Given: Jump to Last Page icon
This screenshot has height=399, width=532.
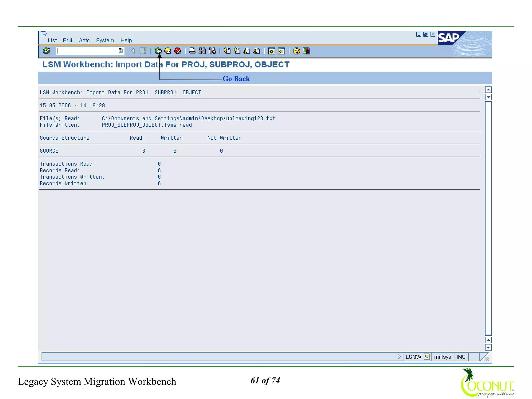Looking at the screenshot, I should [x=257, y=51].
